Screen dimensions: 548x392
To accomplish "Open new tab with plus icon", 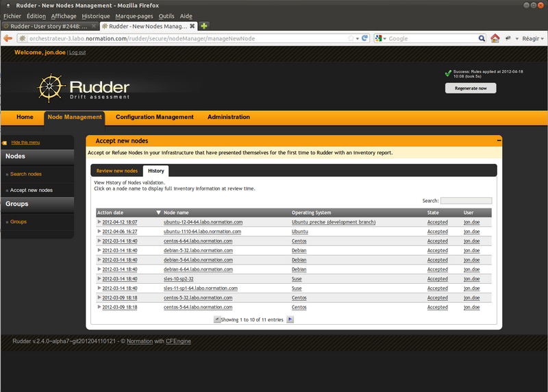I will pyautogui.click(x=204, y=26).
